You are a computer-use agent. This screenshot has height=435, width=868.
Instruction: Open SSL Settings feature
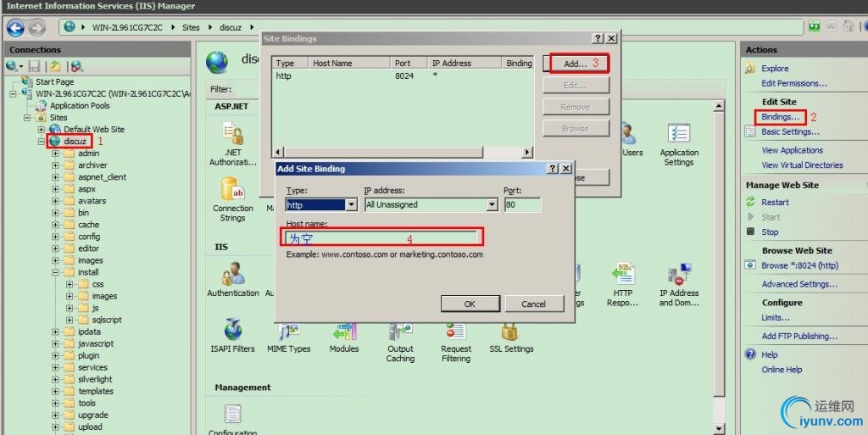coord(511,337)
